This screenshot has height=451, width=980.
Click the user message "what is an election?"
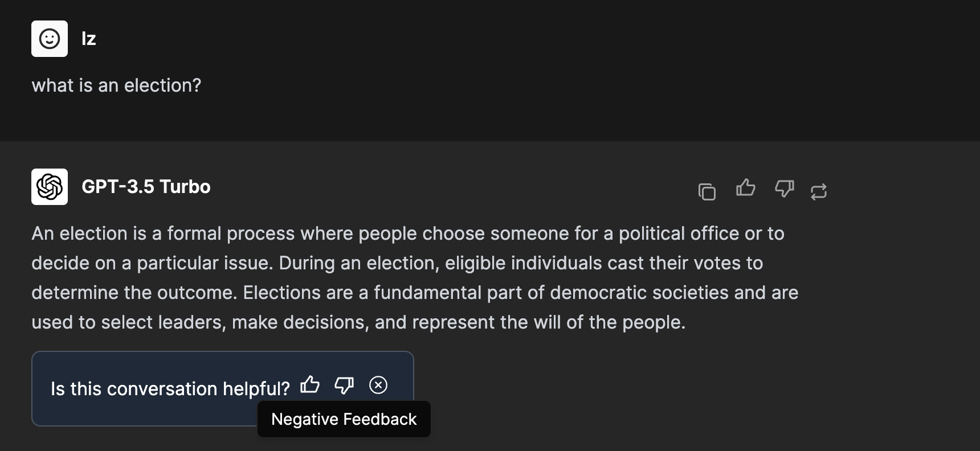[116, 85]
